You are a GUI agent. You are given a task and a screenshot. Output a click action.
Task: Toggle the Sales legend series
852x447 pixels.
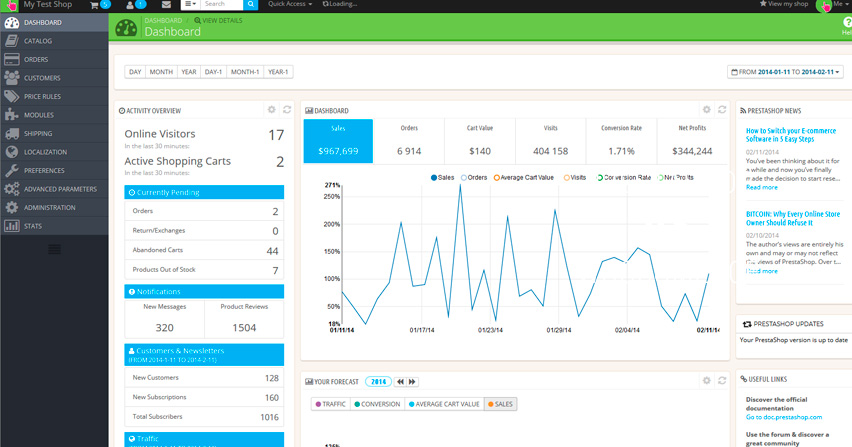[442, 178]
